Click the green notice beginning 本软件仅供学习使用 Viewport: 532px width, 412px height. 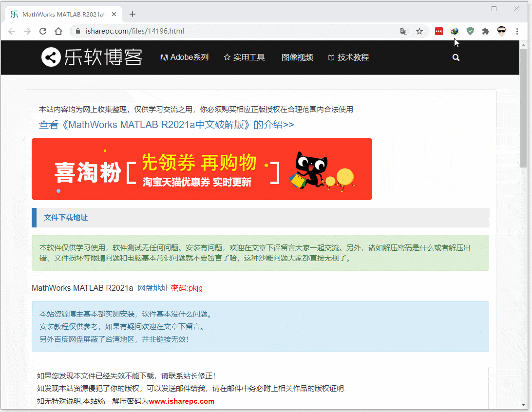click(x=260, y=253)
